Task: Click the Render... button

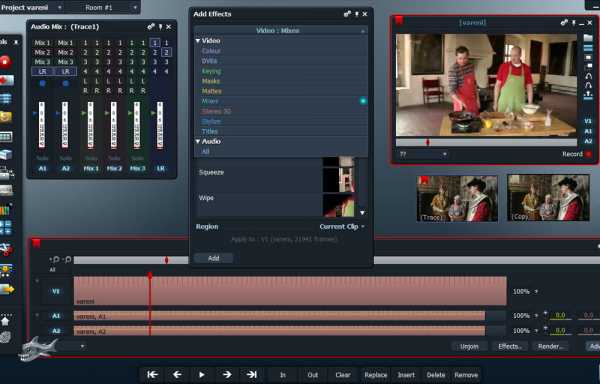Action: (550, 347)
